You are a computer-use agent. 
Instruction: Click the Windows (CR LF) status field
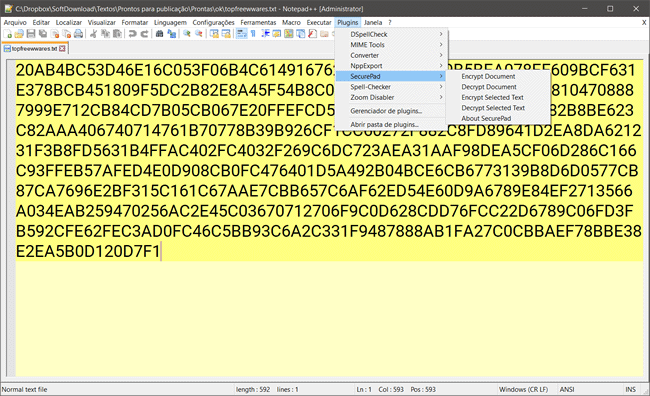coord(523,389)
